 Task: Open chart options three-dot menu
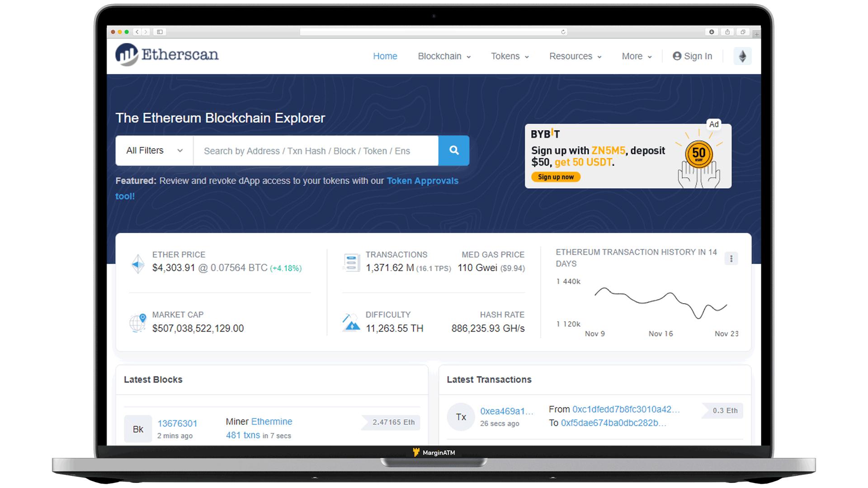731,258
